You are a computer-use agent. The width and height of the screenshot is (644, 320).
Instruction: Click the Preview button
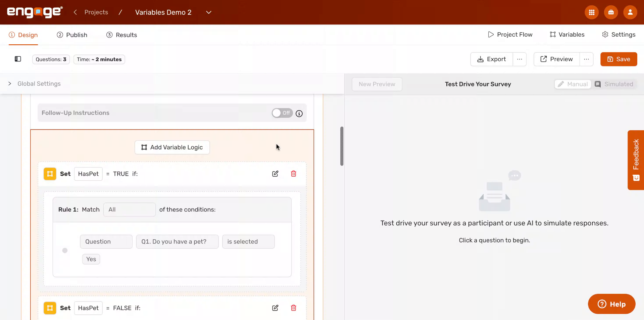click(556, 59)
